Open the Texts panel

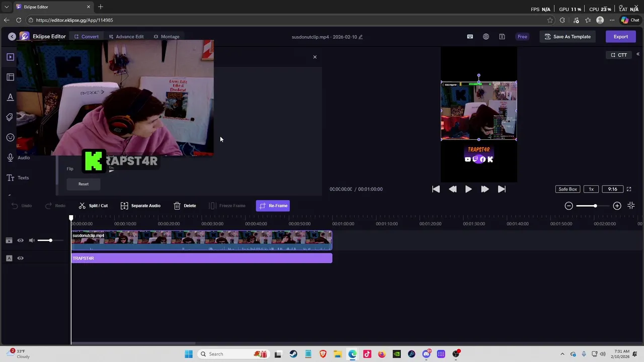pyautogui.click(x=18, y=177)
